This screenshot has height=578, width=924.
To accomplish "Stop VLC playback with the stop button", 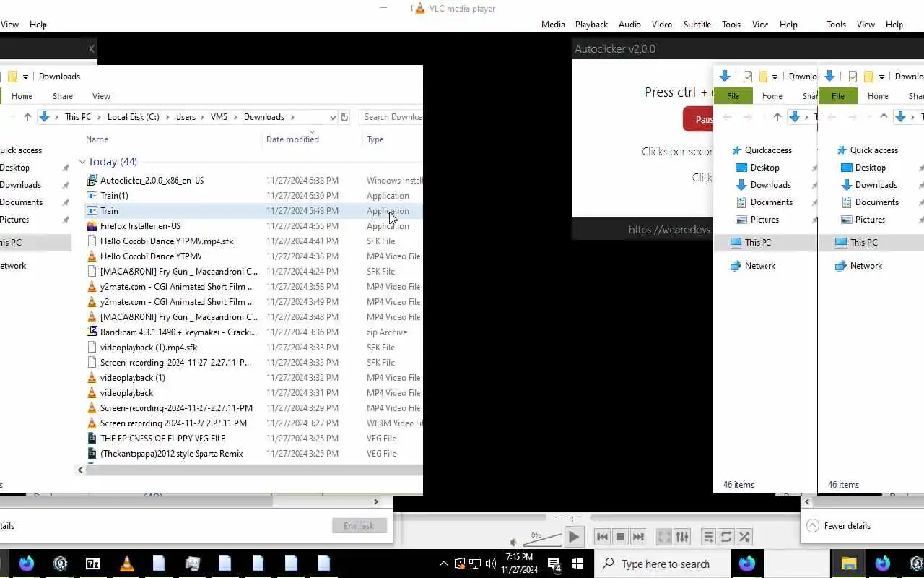I will tap(620, 537).
